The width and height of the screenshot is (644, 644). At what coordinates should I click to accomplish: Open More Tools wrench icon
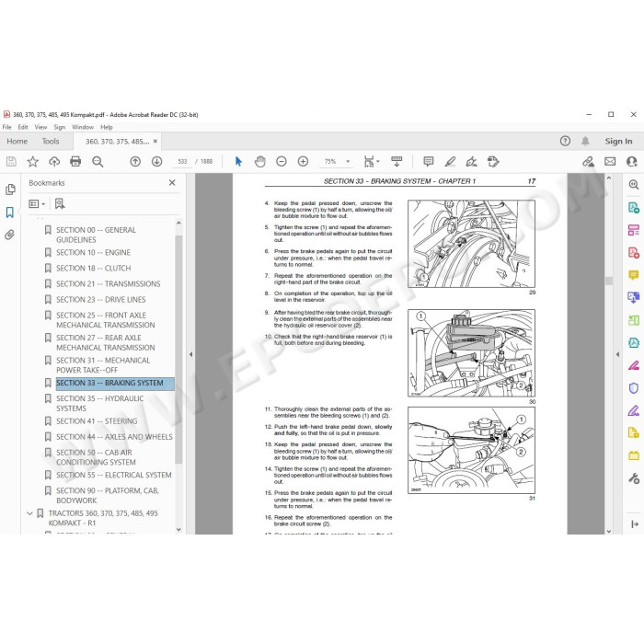(633, 478)
